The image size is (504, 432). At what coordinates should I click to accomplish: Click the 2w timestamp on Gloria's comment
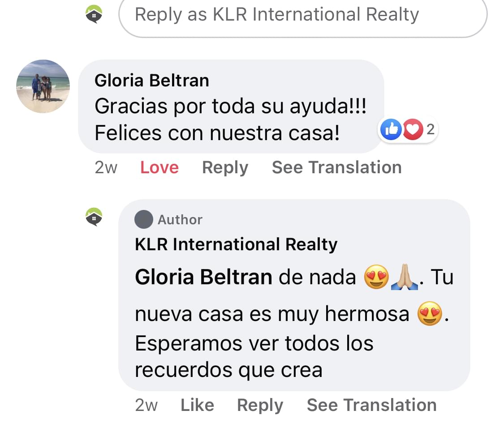106,167
